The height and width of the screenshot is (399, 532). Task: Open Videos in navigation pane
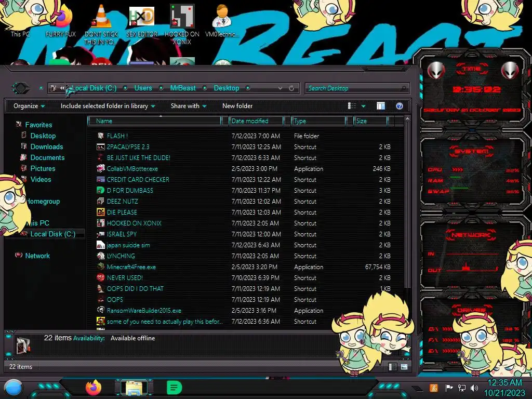click(41, 179)
